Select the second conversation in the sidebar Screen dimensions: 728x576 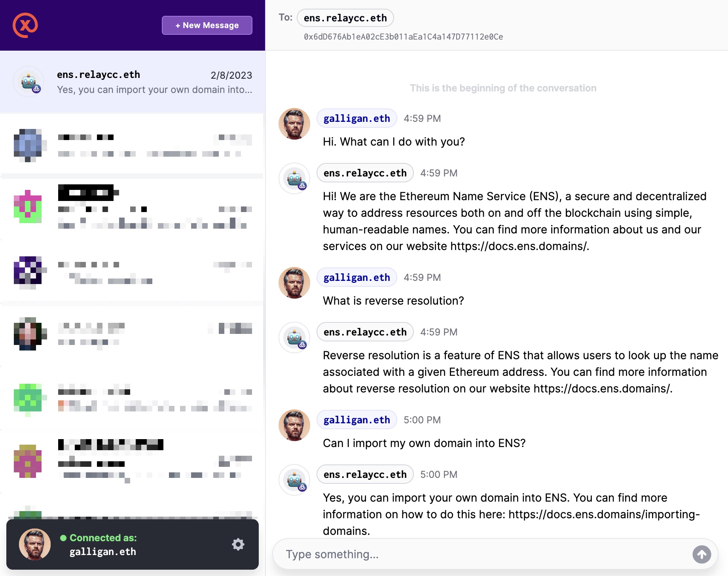(133, 145)
